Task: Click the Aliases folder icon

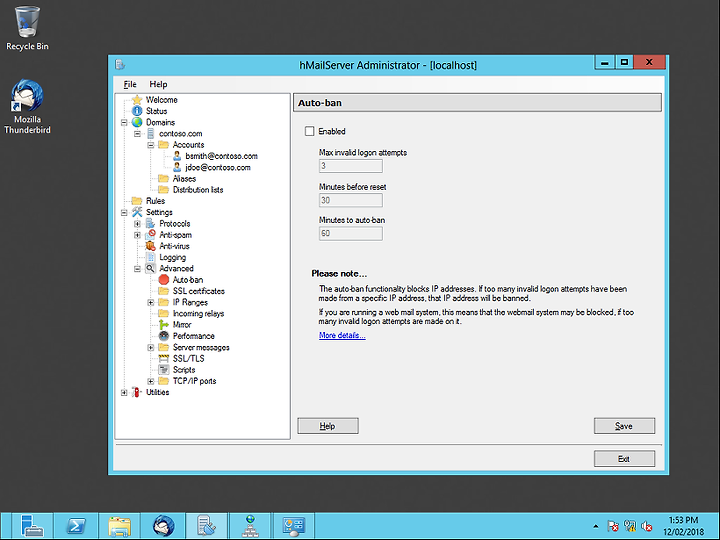Action: click(163, 179)
